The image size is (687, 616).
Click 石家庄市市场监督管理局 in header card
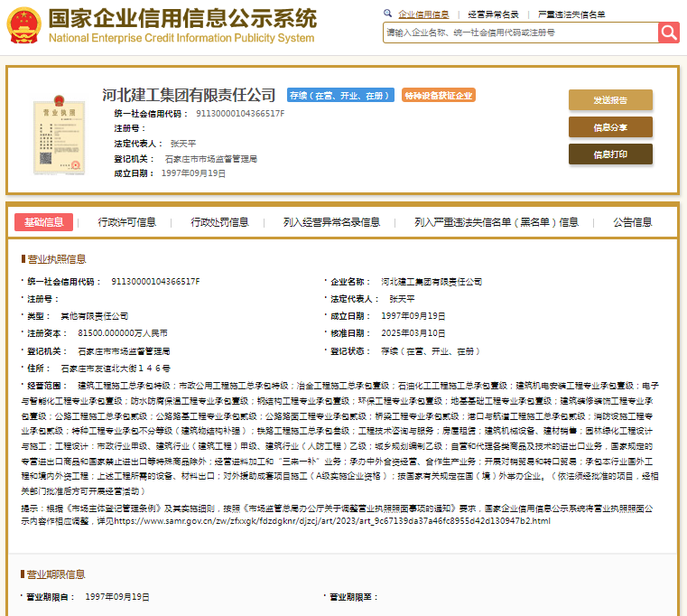point(210,159)
